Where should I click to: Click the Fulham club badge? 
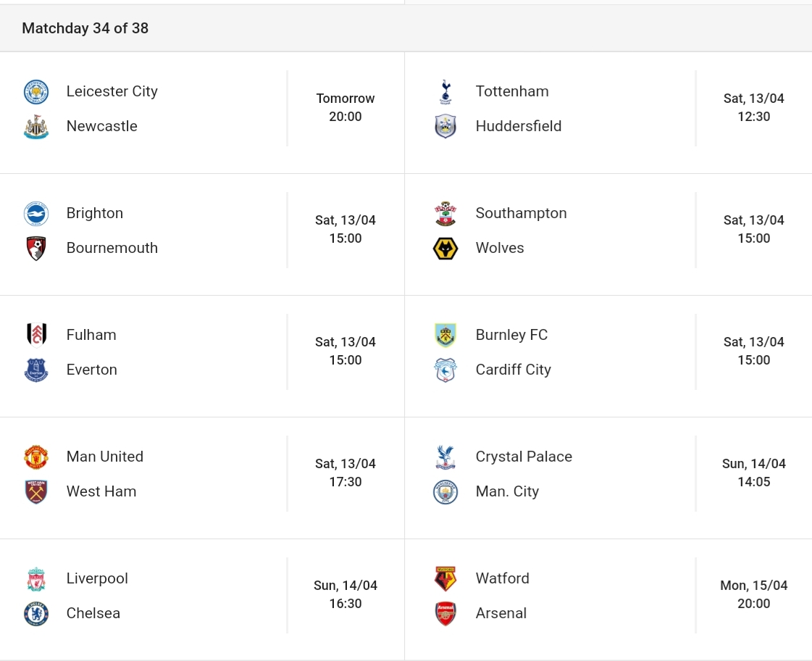click(x=36, y=335)
